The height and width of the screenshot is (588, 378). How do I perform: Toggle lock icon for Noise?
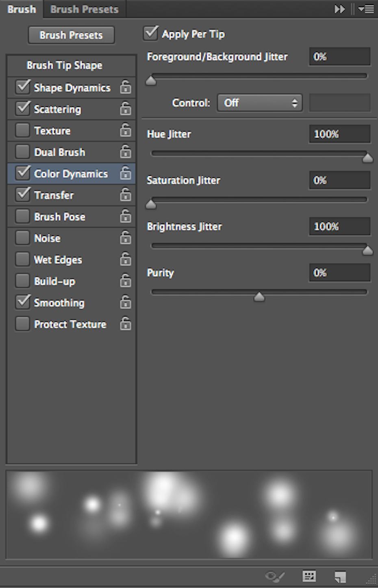126,238
